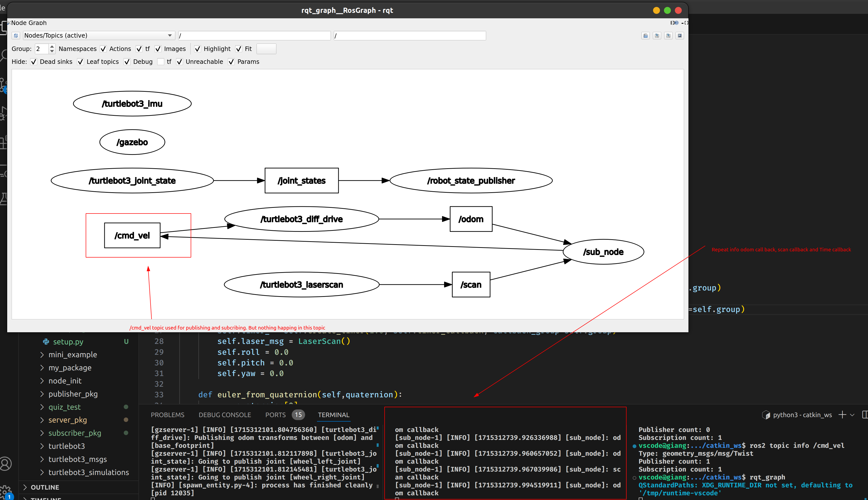Switch to the DEBUG CONSOLE tab
The image size is (868, 500).
point(224,415)
